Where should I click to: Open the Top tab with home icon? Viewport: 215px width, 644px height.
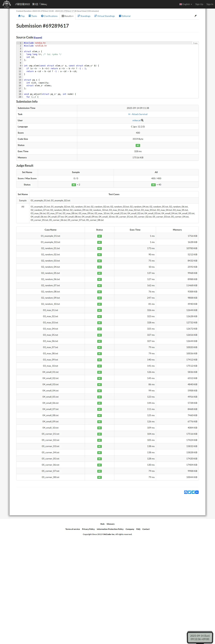tap(21, 16)
